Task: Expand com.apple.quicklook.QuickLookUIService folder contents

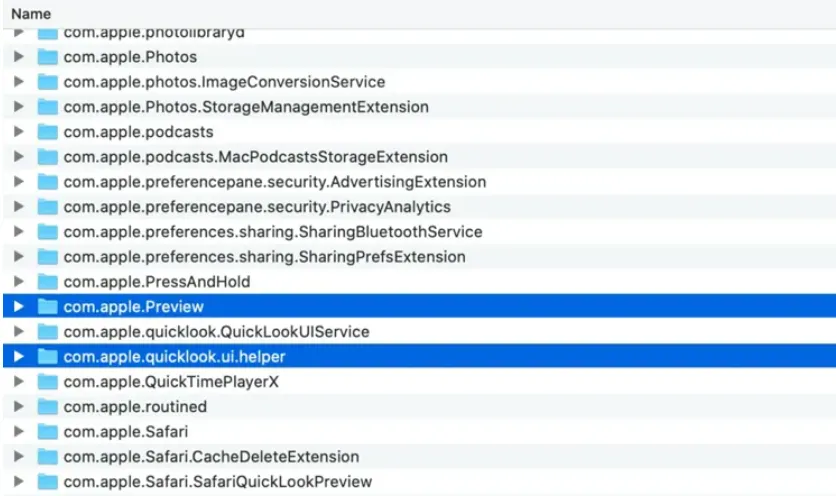Action: (x=19, y=332)
